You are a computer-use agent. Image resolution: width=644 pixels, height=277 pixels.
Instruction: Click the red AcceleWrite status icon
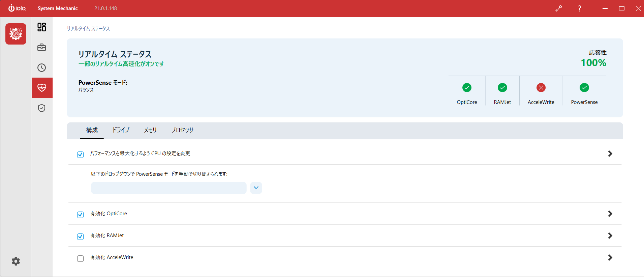pyautogui.click(x=541, y=88)
